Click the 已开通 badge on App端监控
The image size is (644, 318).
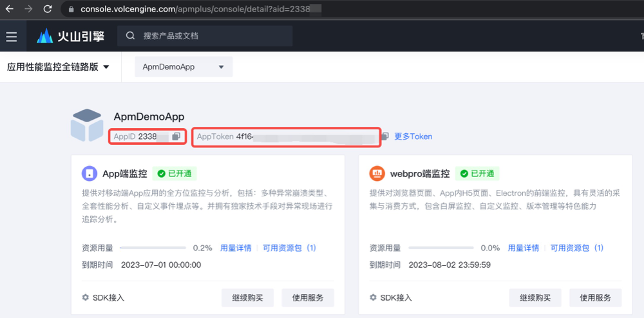click(x=175, y=174)
